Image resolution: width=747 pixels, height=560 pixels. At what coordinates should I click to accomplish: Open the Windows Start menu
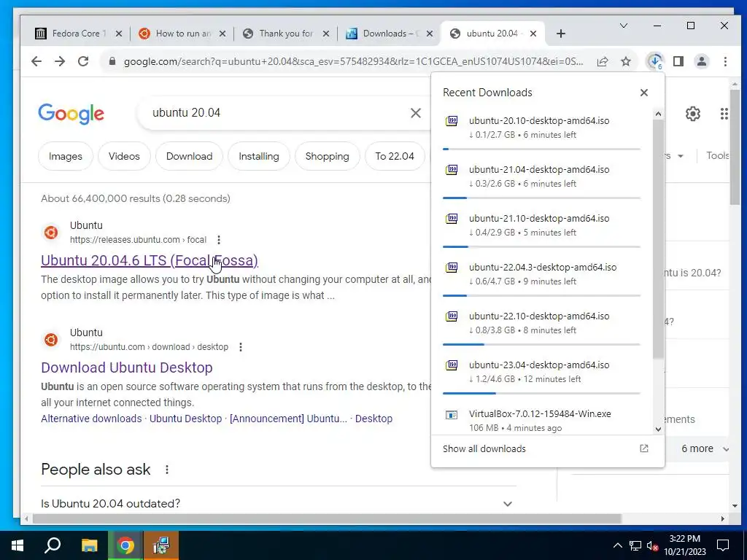[18, 545]
